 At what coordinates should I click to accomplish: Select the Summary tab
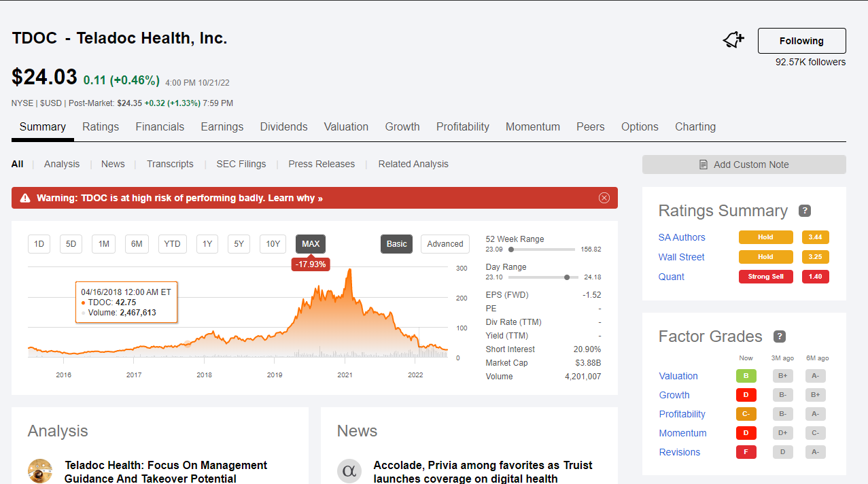click(43, 126)
